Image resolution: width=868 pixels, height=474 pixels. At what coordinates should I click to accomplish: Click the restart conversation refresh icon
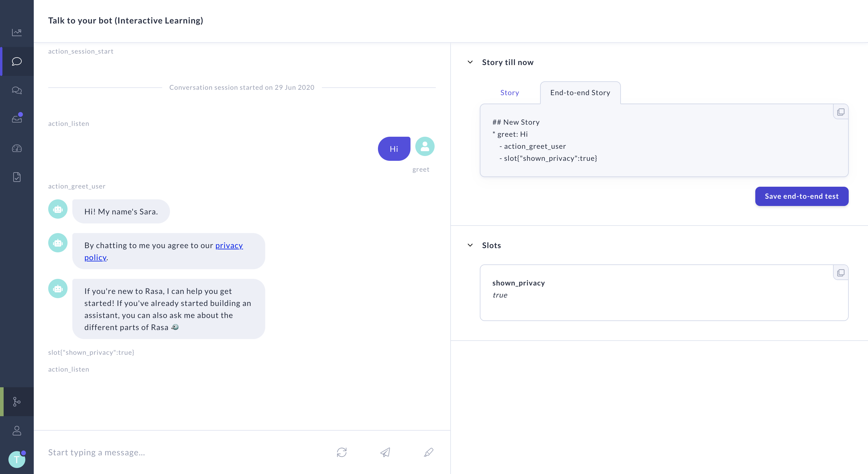[x=342, y=452]
